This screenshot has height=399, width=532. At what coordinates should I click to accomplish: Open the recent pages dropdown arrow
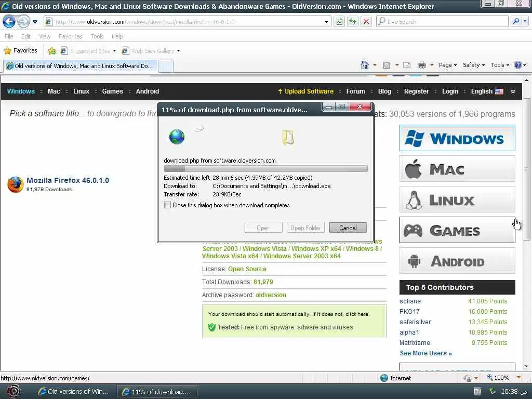click(35, 22)
